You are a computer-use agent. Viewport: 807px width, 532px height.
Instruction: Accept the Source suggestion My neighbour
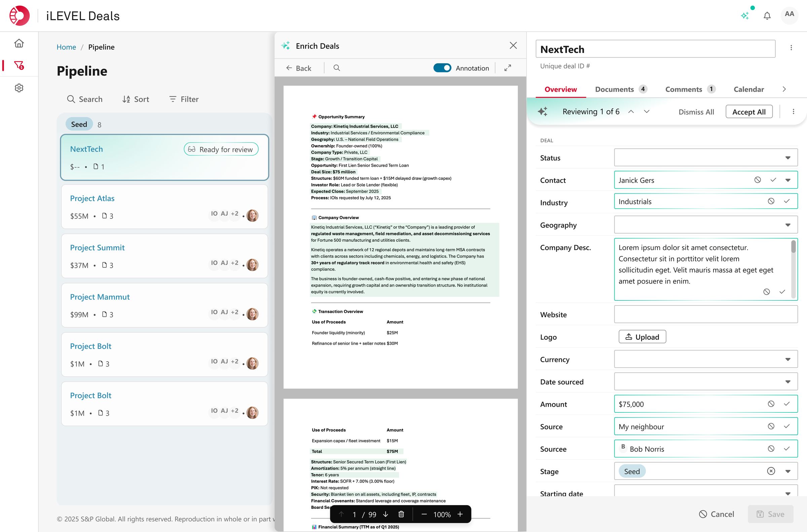(x=786, y=426)
